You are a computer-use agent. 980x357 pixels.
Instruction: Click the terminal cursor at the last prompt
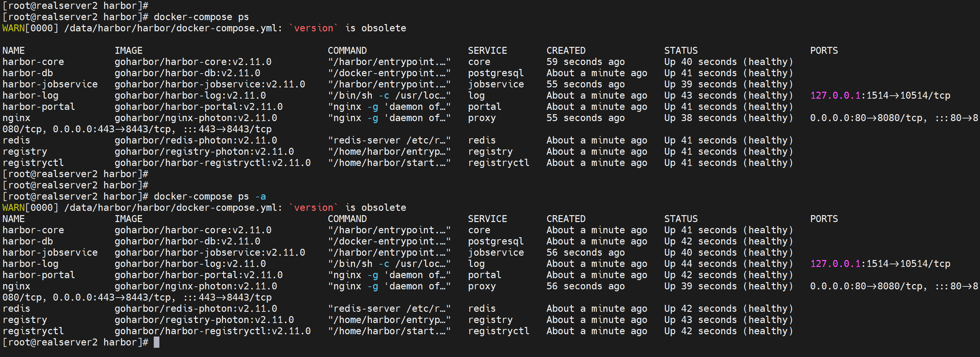pos(156,342)
